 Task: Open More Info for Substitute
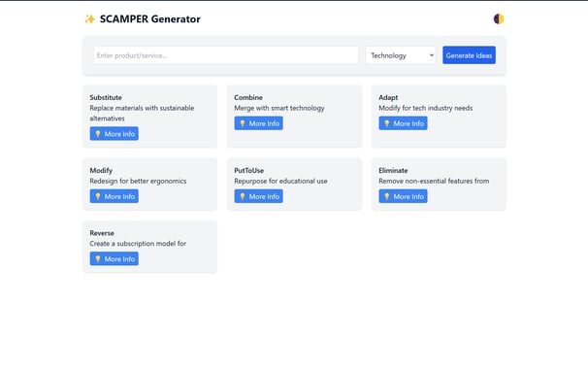point(114,134)
